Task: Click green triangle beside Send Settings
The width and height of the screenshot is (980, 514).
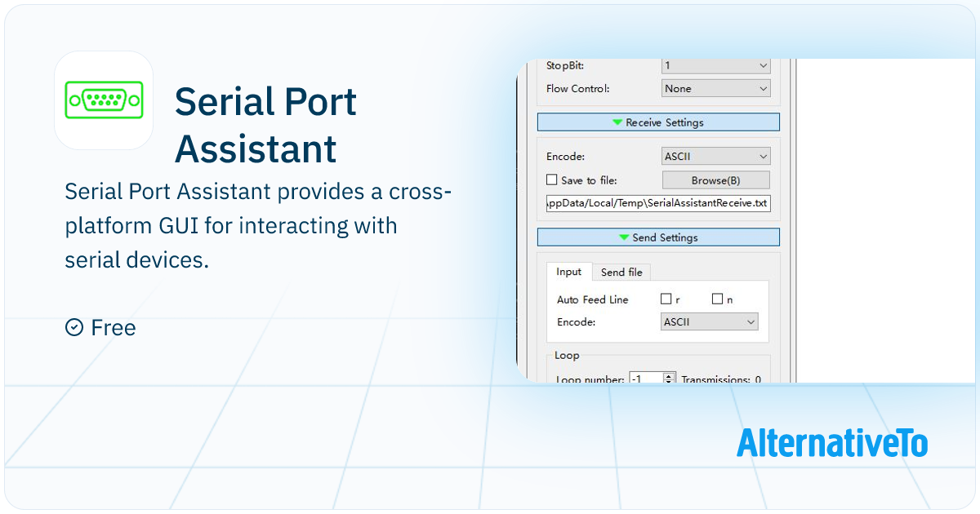Action: pyautogui.click(x=624, y=237)
